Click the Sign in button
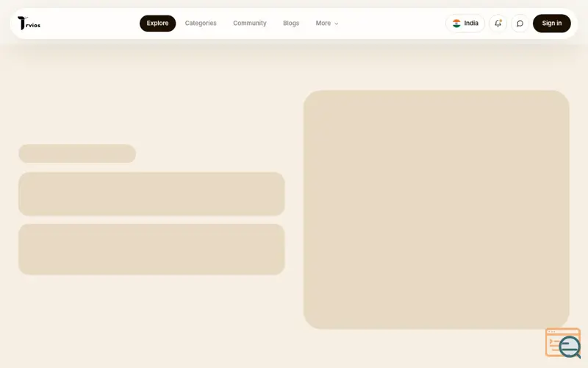Viewport: 588px width, 368px height. tap(552, 24)
